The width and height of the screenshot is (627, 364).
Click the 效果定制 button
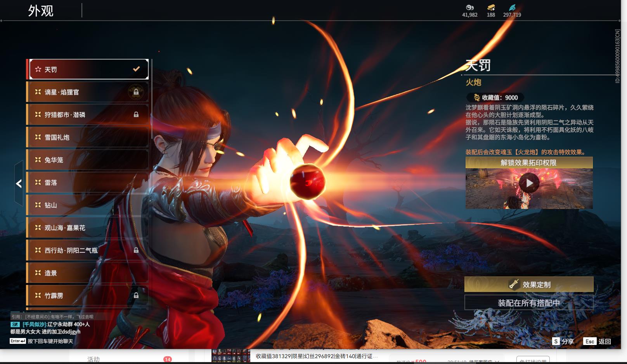(x=529, y=285)
